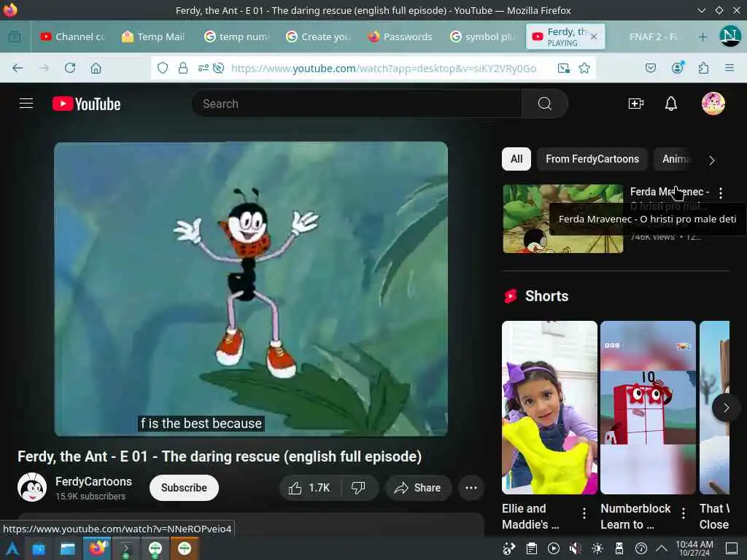Save page to Pocket
This screenshot has height=560, width=747.
[x=650, y=68]
